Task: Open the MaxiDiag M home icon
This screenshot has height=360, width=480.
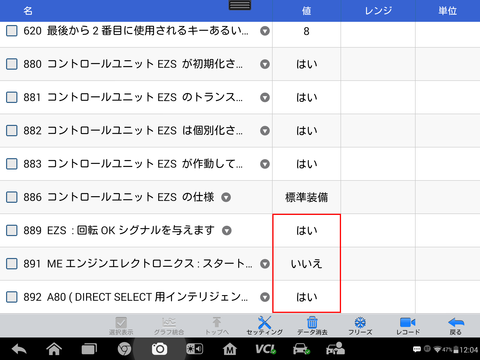Action: click(230, 349)
